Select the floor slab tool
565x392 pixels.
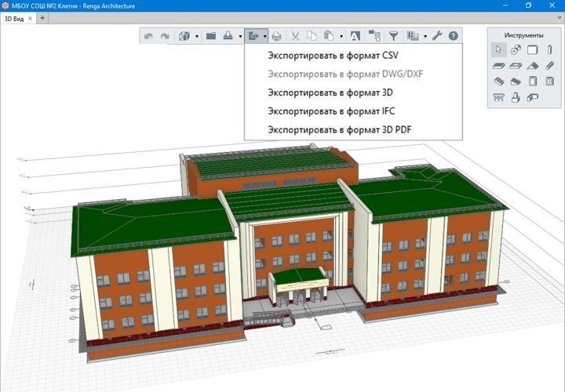[499, 66]
